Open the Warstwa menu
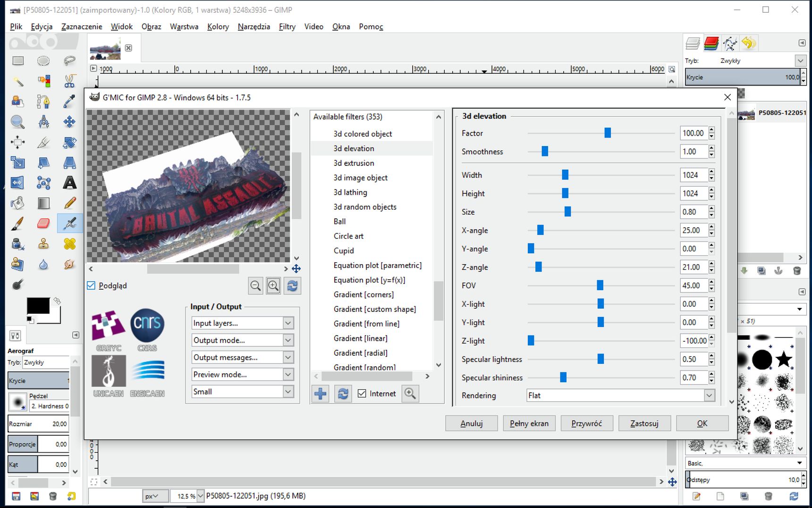 pyautogui.click(x=184, y=26)
